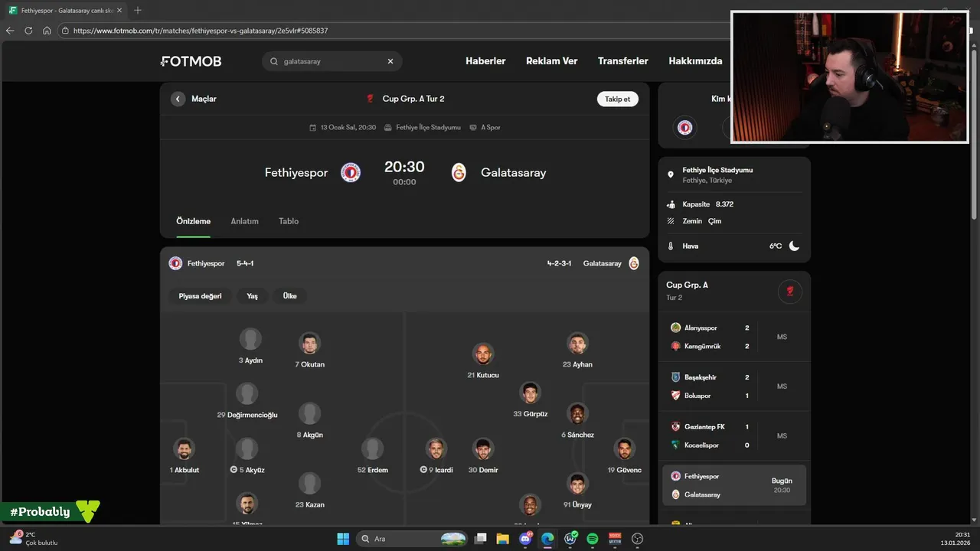980x551 pixels.
Task: Switch to the Önizleme tab
Action: click(193, 221)
